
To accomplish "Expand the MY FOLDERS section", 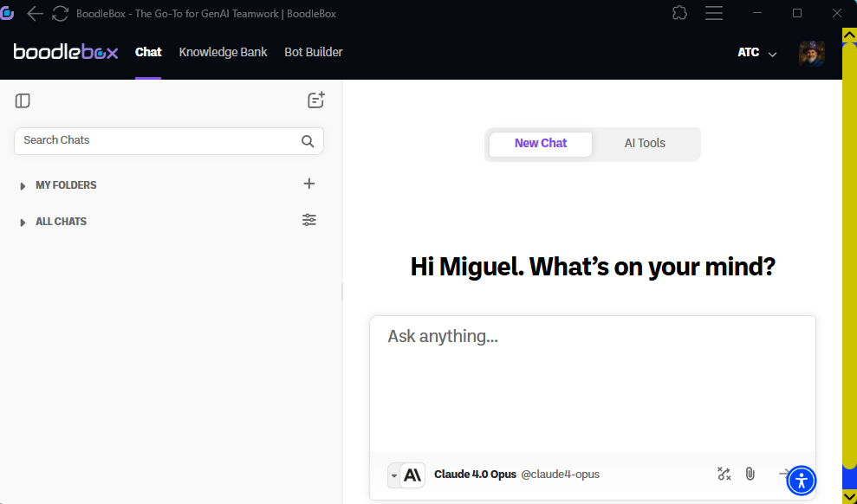I will [23, 186].
